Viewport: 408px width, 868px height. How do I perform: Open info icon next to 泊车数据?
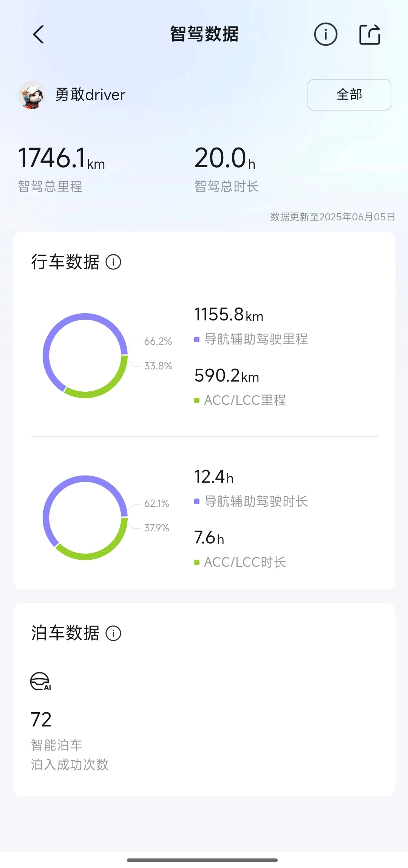[113, 633]
